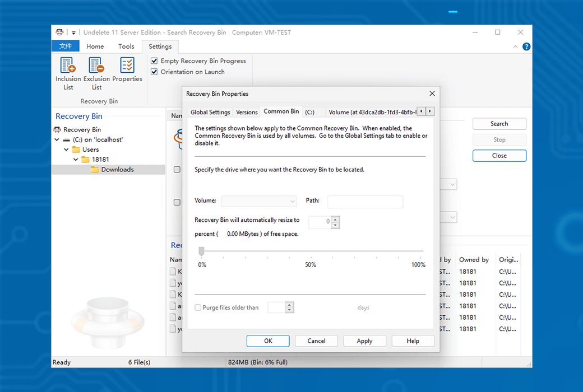Click the Properties ribbon icon
The height and width of the screenshot is (392, 583).
pos(127,66)
